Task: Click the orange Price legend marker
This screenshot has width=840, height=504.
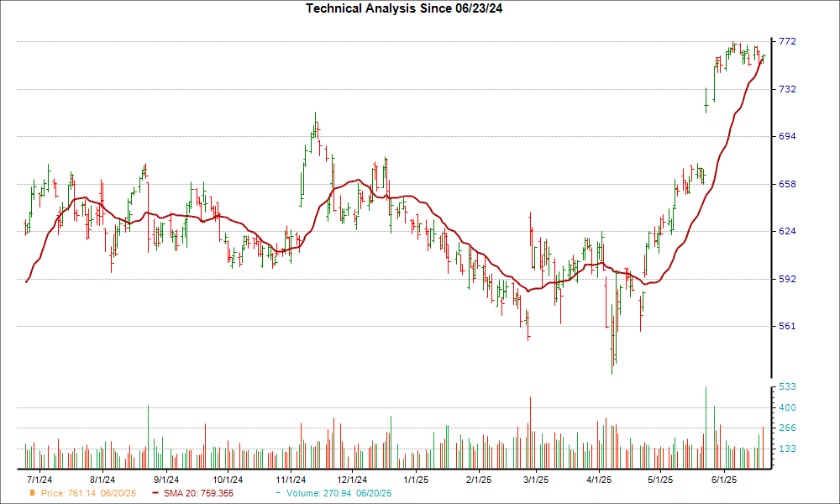Action: tap(33, 493)
